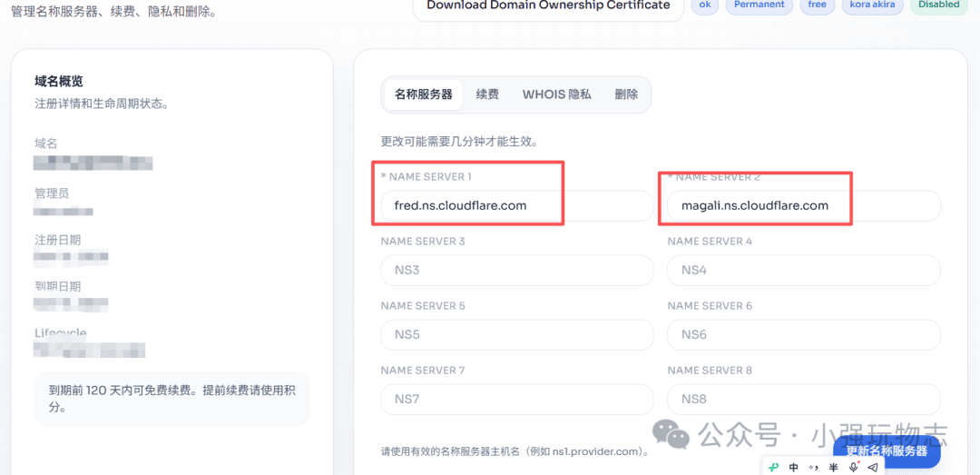Viewport: 980px width, 475px height.
Task: Click the 注册详情和生命周期状态 subtitle
Action: pyautogui.click(x=102, y=104)
